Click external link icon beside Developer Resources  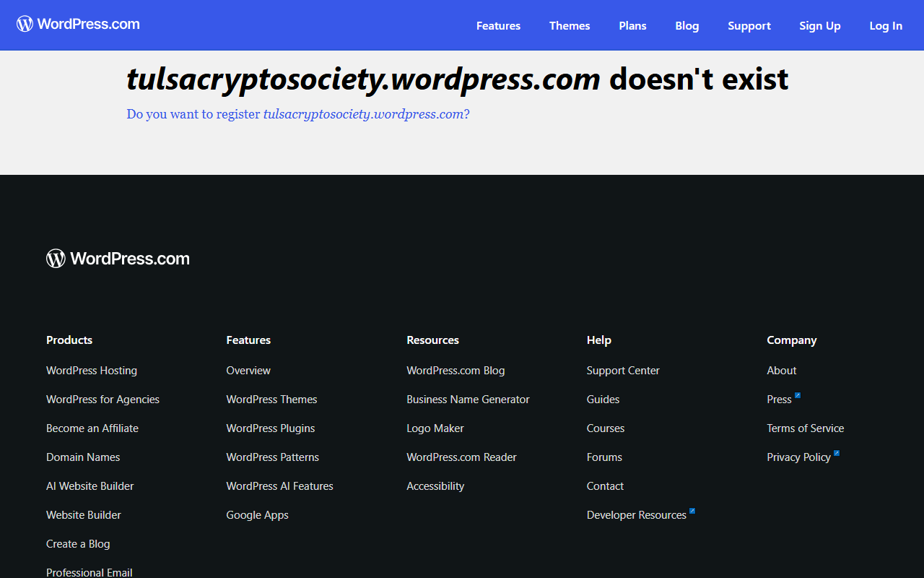(x=692, y=512)
